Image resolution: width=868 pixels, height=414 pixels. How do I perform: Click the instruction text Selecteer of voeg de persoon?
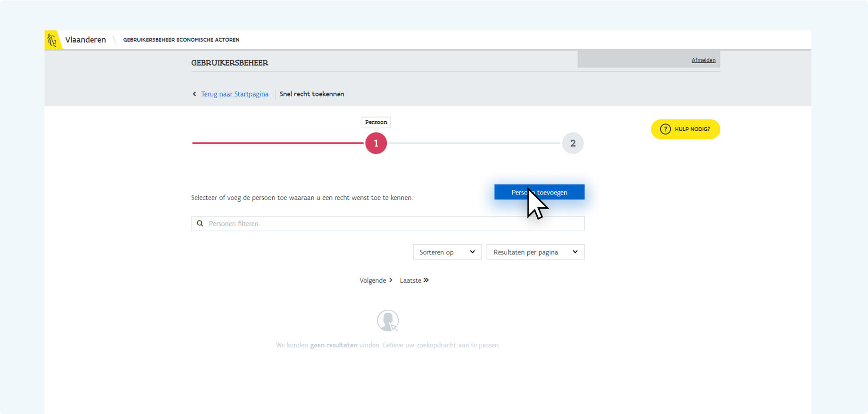[302, 198]
